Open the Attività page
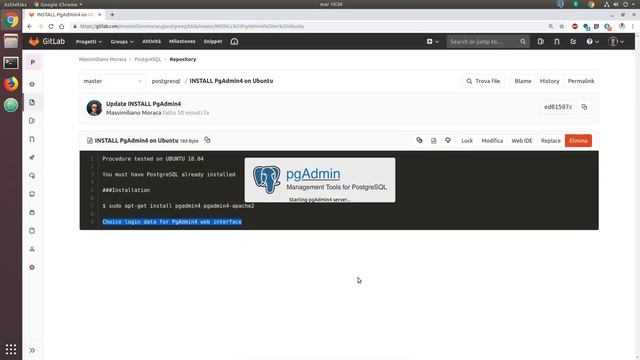This screenshot has height=360, width=640. pos(151,41)
